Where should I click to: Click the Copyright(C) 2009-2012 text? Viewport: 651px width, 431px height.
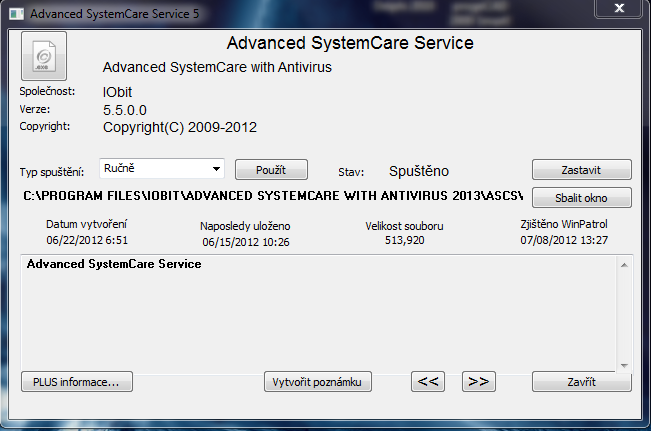(x=180, y=127)
